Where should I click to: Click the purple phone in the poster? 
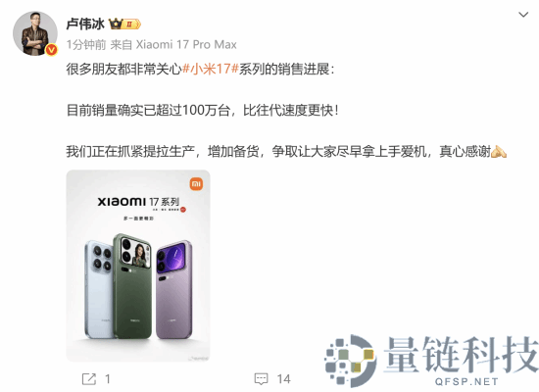174,289
